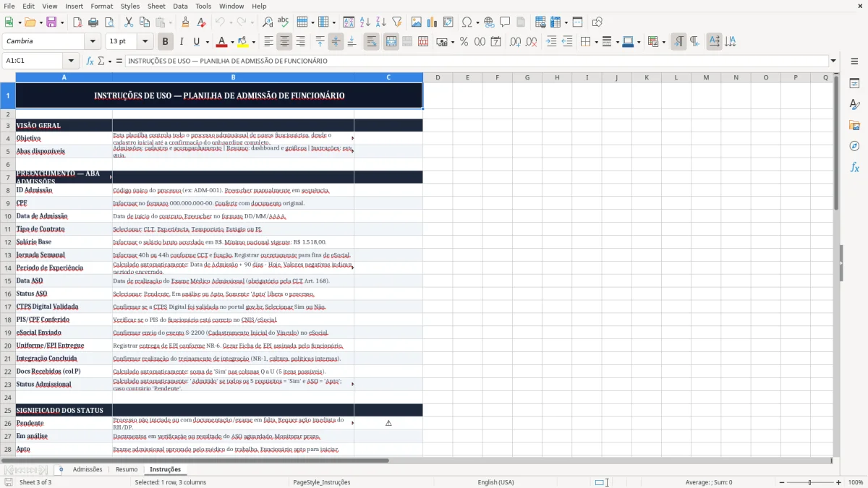
Task: Switch to the Resumo sheet tab
Action: [127, 469]
